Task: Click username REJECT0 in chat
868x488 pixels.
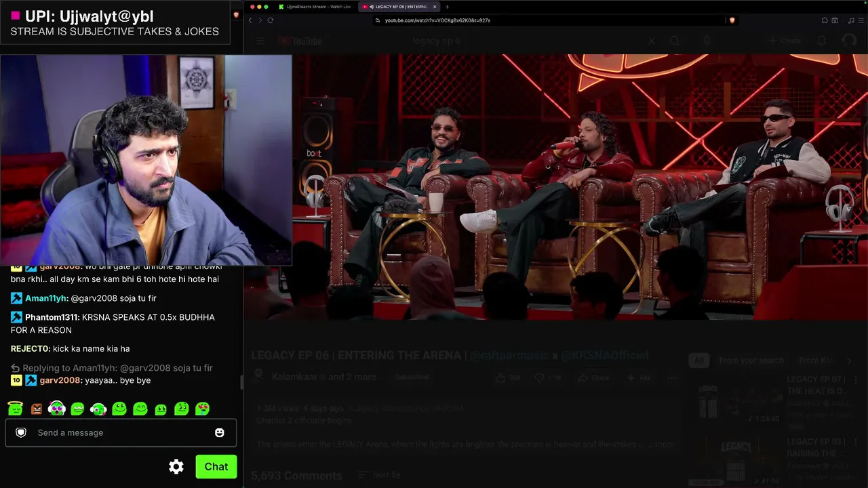Action: pyautogui.click(x=31, y=348)
